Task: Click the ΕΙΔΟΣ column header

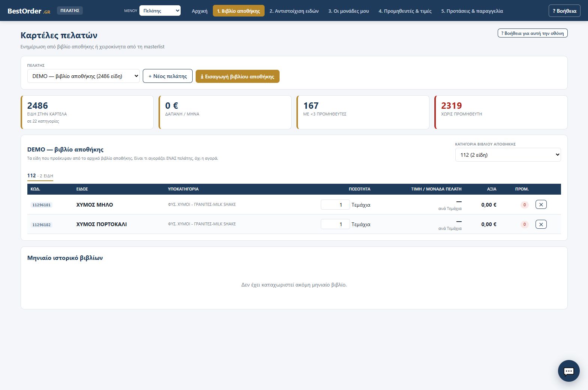Action: tap(82, 189)
